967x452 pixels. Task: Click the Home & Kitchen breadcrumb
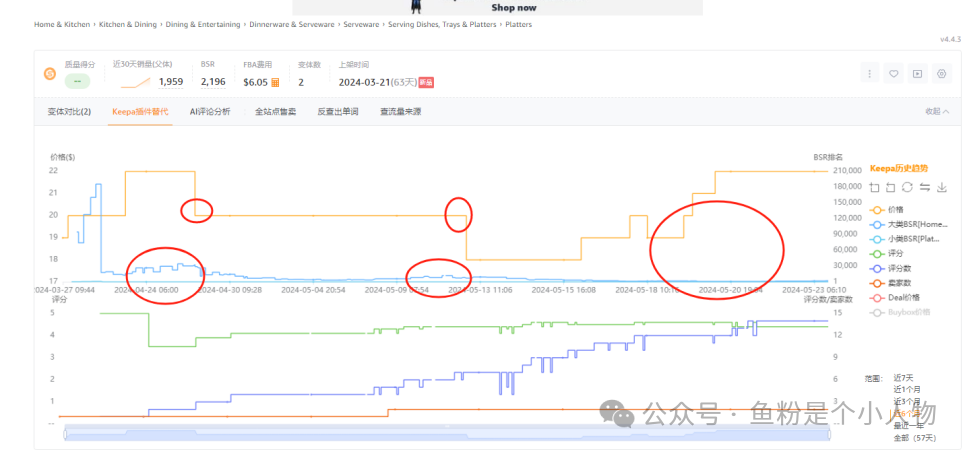coord(62,25)
